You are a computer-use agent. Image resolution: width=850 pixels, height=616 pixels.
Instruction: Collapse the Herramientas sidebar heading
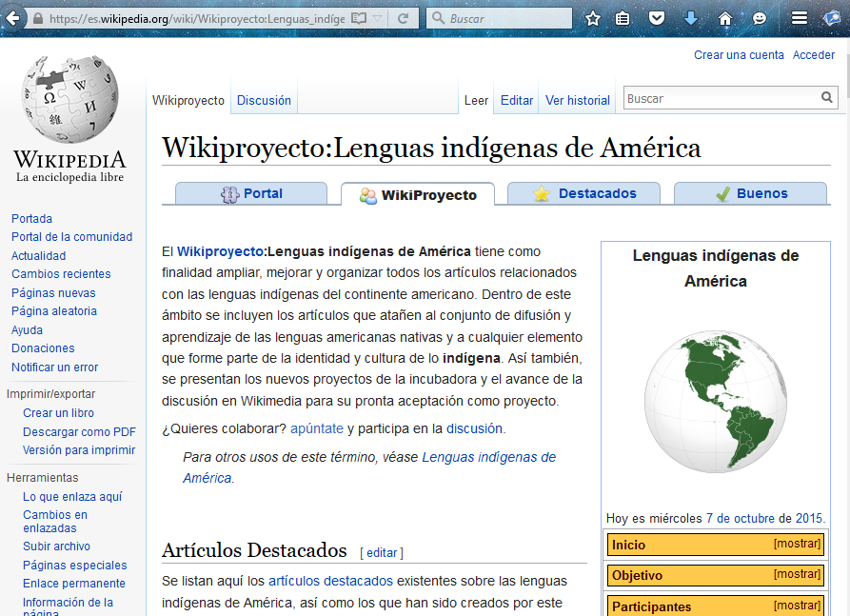(42, 478)
